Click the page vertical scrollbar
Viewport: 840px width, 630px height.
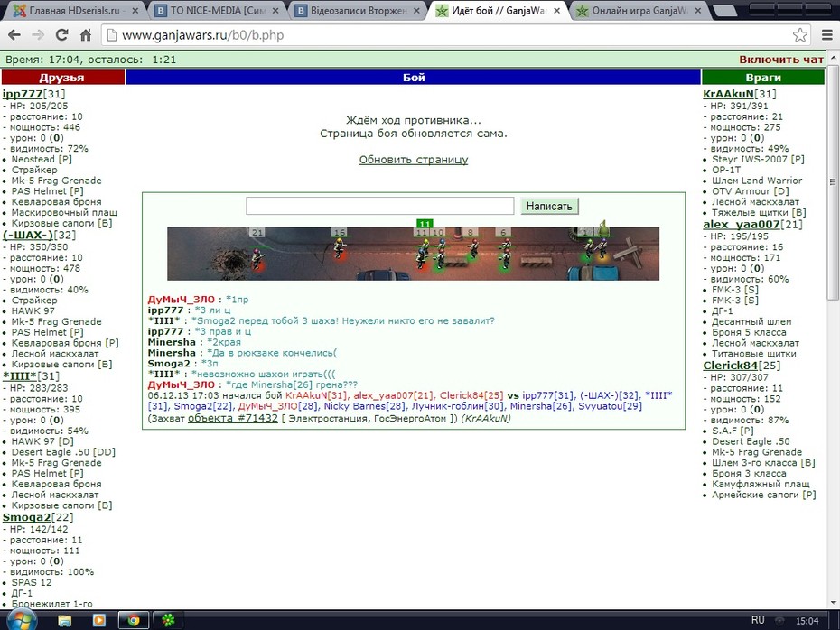[x=833, y=182]
